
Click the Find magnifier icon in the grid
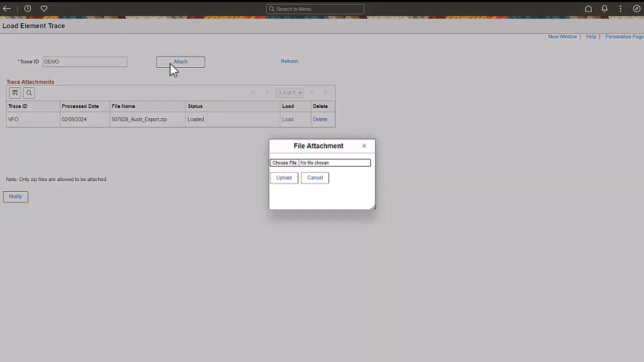click(x=28, y=92)
